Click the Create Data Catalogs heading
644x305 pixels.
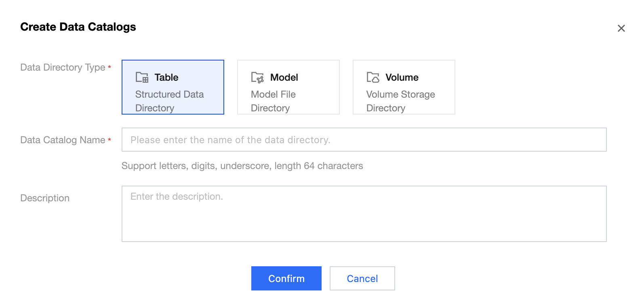pyautogui.click(x=78, y=27)
